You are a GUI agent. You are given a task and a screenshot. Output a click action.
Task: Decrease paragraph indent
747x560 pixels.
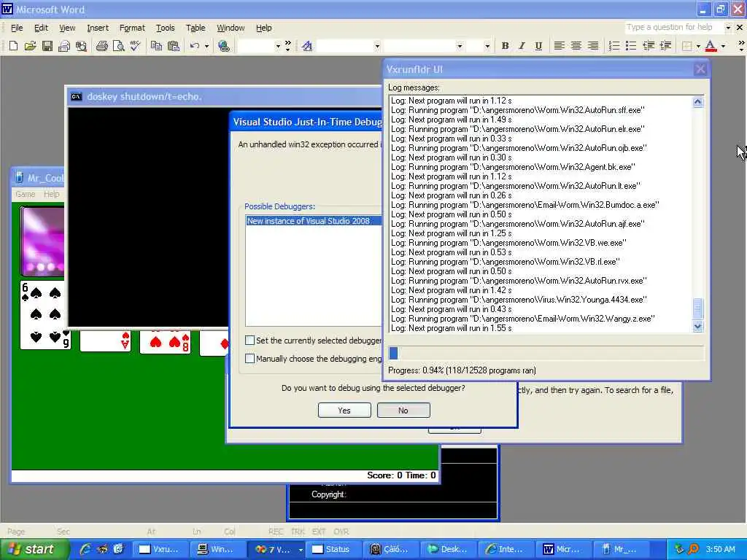(x=648, y=46)
